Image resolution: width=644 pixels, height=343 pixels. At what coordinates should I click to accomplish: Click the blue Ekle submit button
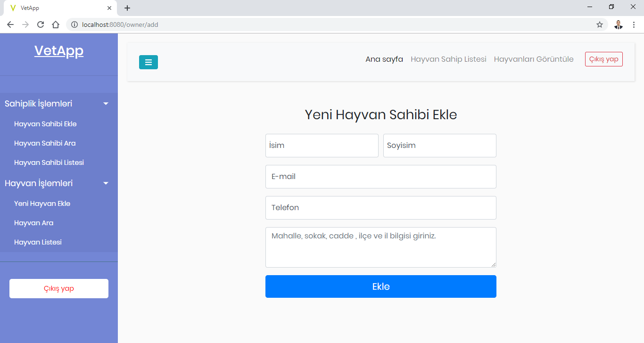[380, 286]
